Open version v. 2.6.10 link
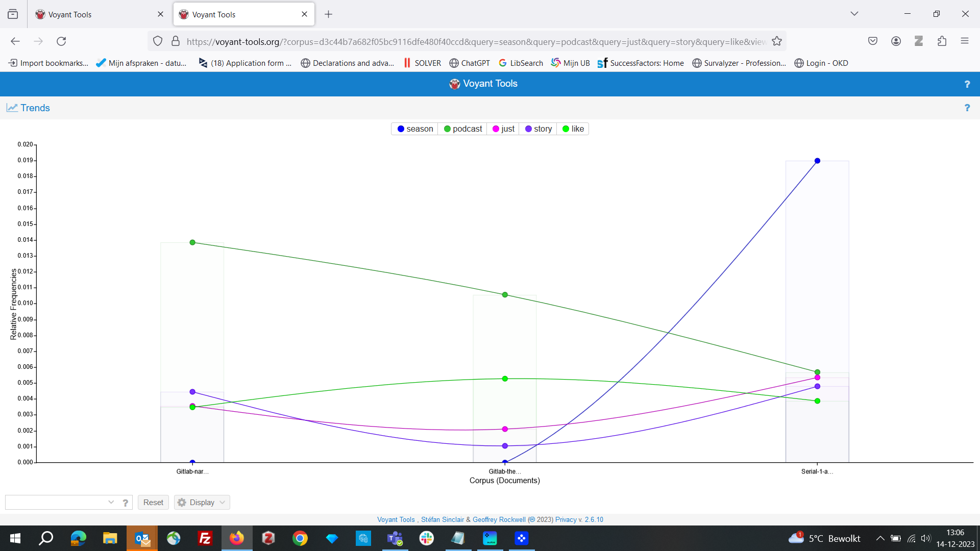Viewport: 980px width, 551px height. (x=591, y=520)
